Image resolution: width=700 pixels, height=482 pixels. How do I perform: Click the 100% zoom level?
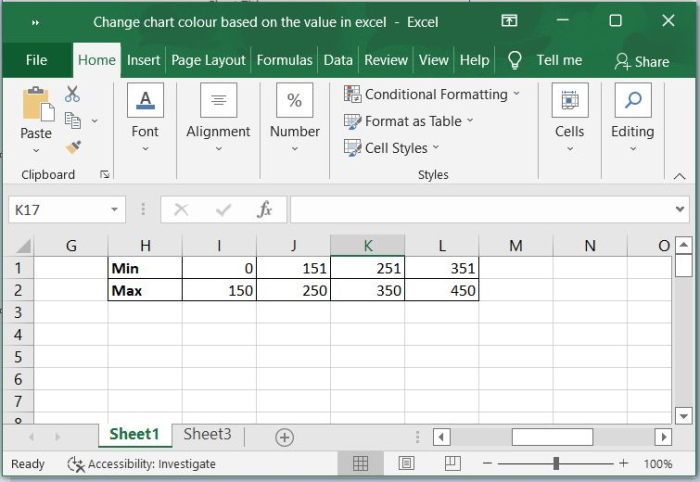pyautogui.click(x=658, y=464)
